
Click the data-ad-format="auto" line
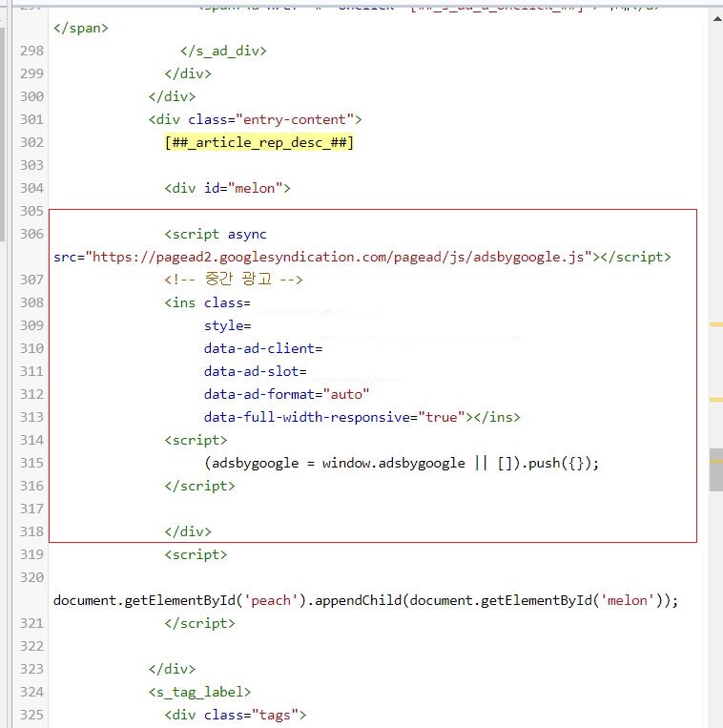pos(287,394)
